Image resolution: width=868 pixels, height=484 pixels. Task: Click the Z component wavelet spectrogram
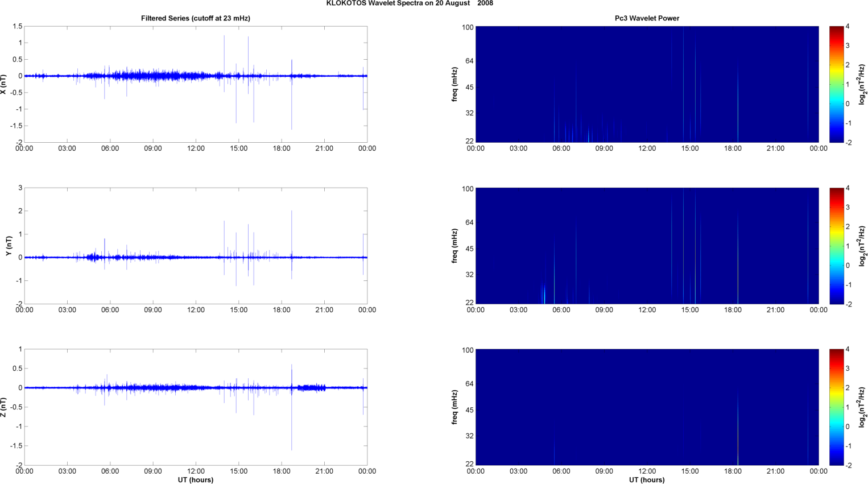click(x=647, y=407)
